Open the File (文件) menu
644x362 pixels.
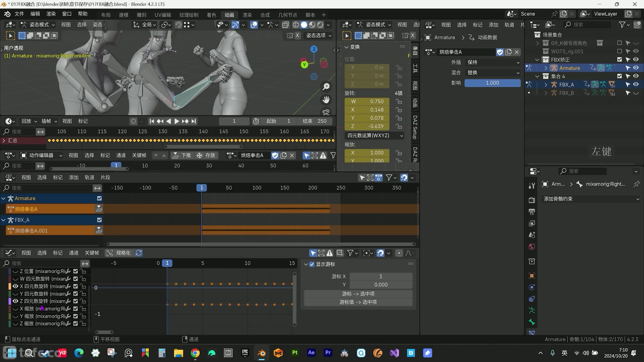(19, 14)
